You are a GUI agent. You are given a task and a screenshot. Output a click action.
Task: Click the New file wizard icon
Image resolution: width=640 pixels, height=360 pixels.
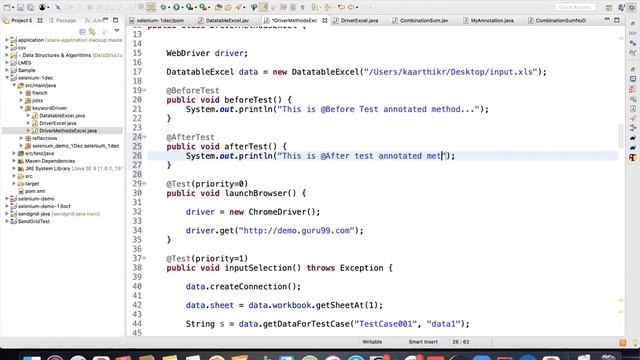[7, 7]
